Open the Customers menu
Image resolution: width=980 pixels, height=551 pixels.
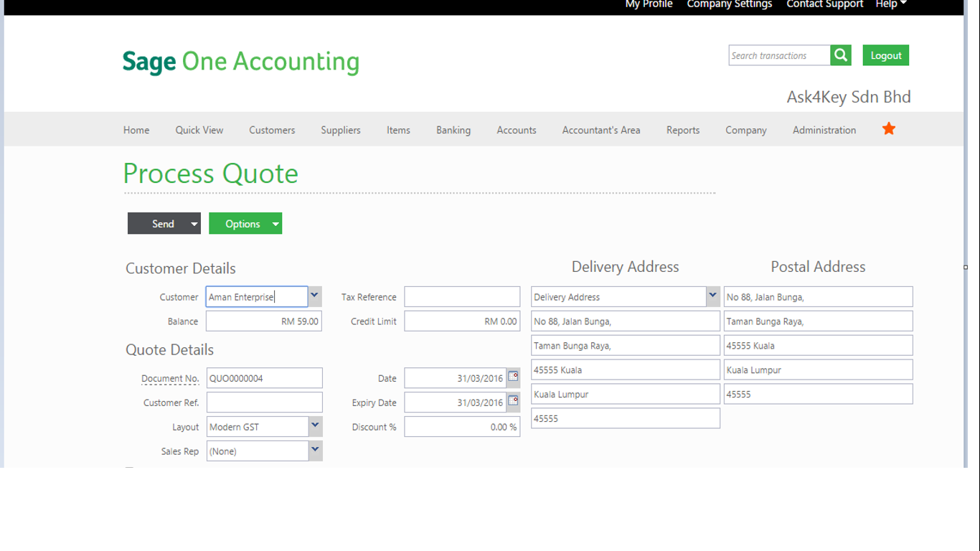[x=272, y=130]
